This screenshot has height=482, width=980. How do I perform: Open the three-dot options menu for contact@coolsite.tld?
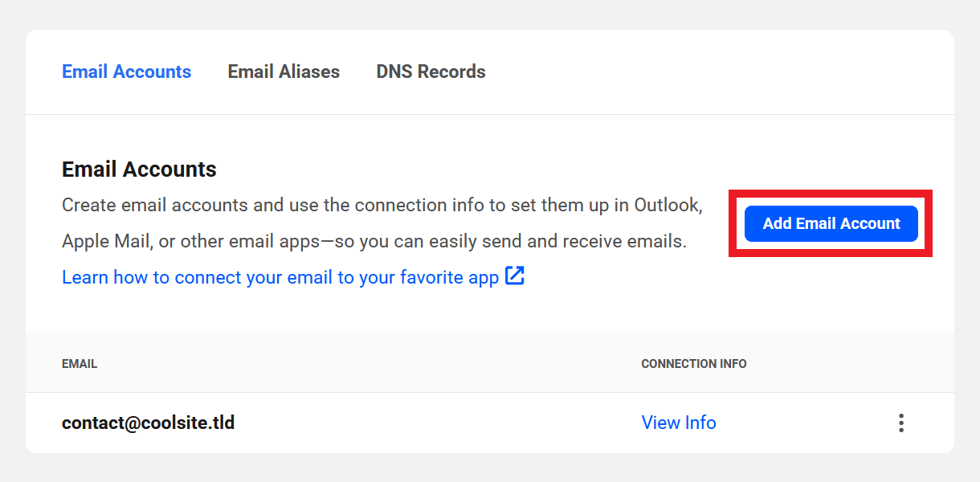(901, 423)
